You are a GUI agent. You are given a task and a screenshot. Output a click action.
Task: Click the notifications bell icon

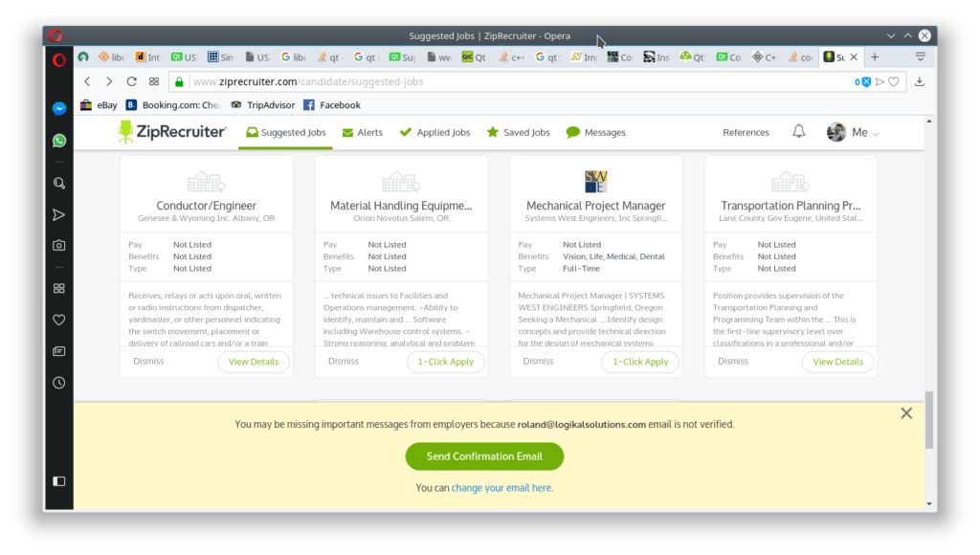pyautogui.click(x=799, y=131)
